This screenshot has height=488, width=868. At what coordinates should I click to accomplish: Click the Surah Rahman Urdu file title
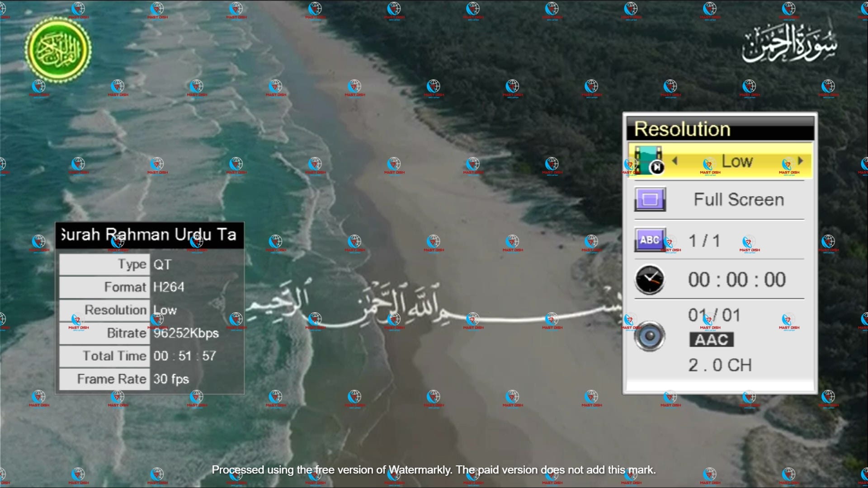click(149, 235)
